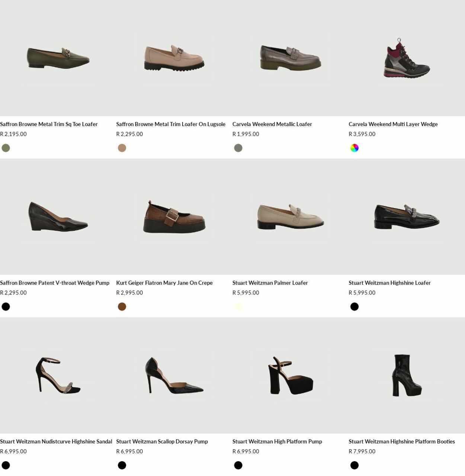View black ankle strap sandal image
The width and height of the screenshot is (465, 476).
58,376
